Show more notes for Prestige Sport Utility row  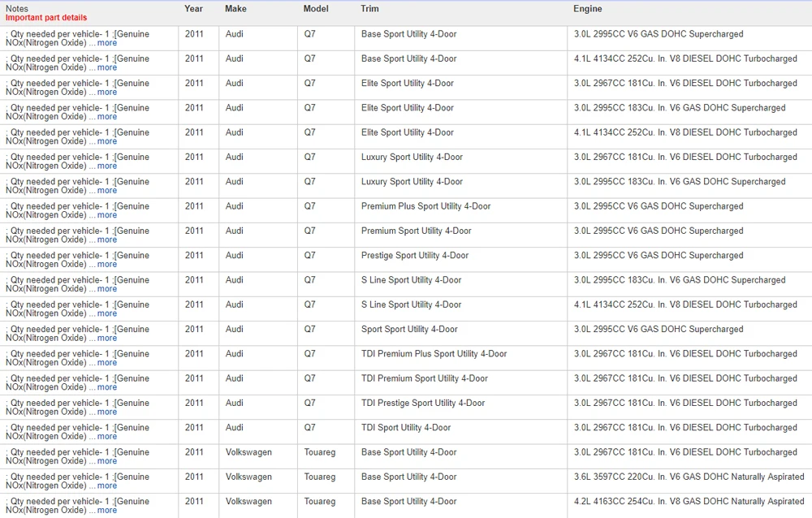(x=106, y=264)
